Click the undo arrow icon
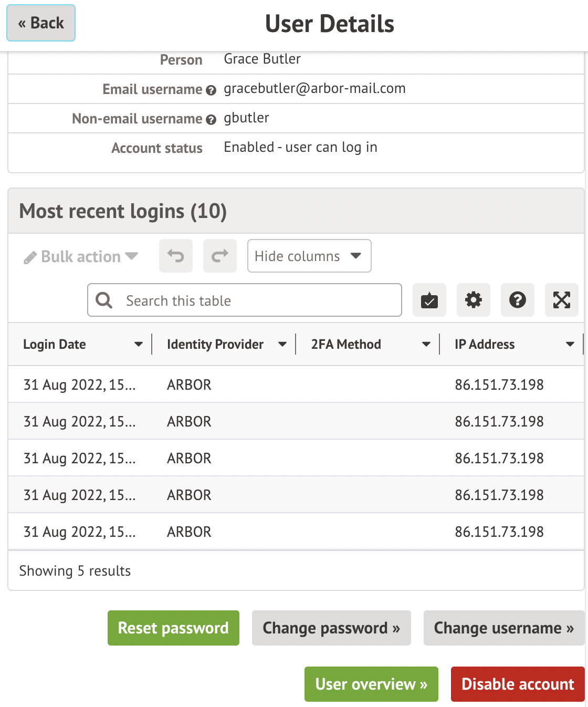 tap(176, 256)
